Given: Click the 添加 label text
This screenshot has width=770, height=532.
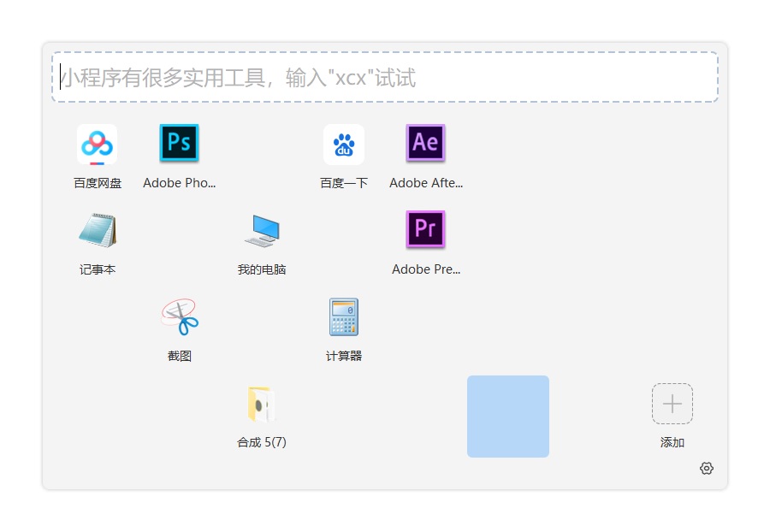Looking at the screenshot, I should click(x=672, y=442).
